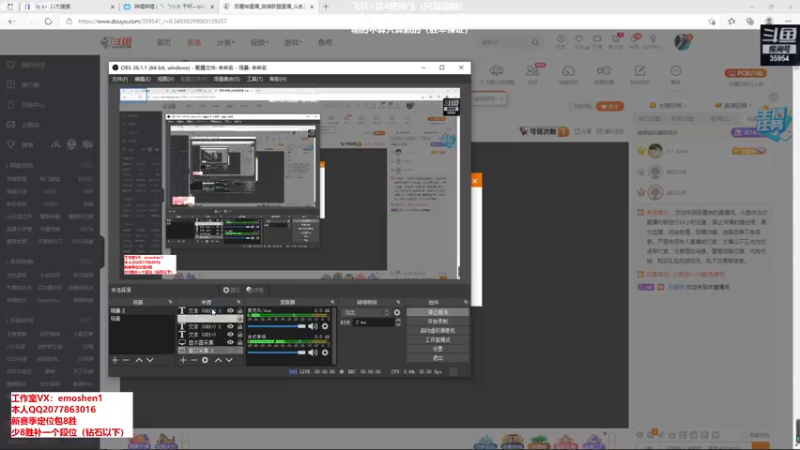Viewport: 800px width, 450px height.
Task: Open the 场景集合(S) menu in OBS
Action: [227, 79]
